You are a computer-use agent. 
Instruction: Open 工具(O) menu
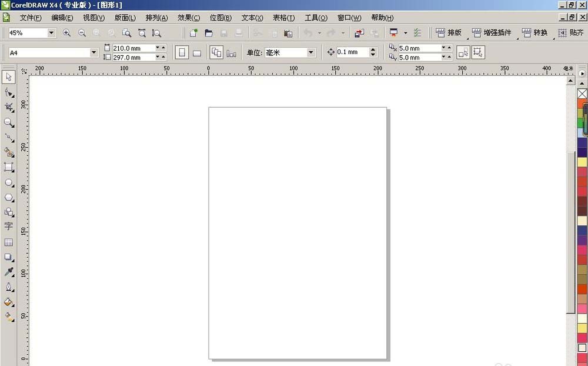coord(316,18)
